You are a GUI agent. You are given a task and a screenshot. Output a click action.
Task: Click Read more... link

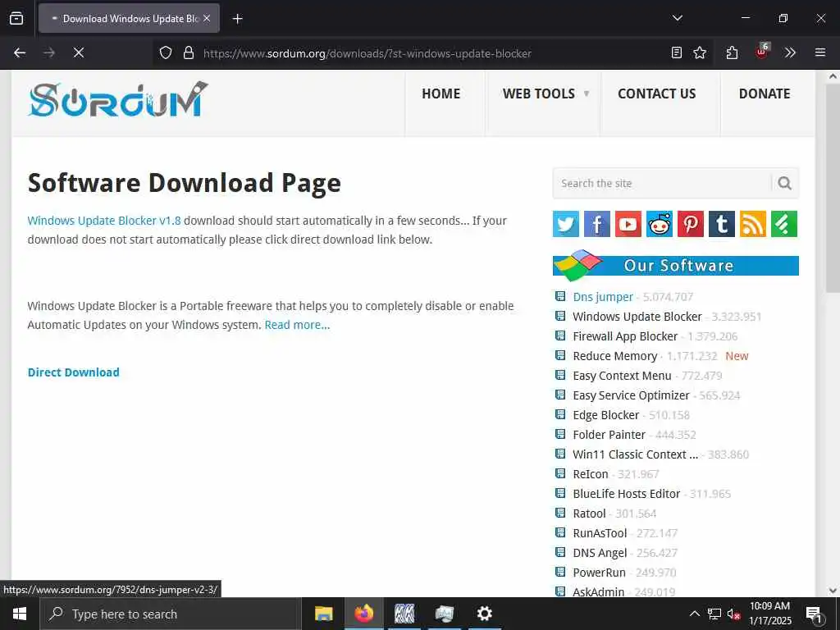point(297,325)
